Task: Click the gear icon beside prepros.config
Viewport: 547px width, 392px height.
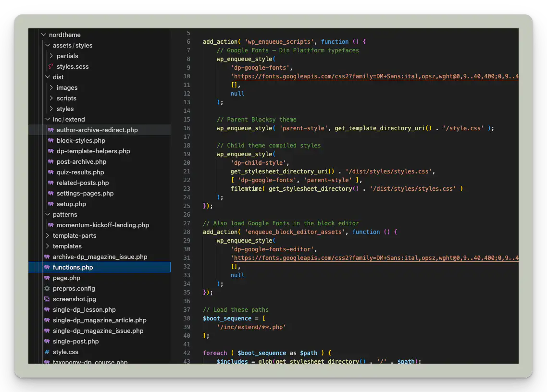Action: click(47, 289)
